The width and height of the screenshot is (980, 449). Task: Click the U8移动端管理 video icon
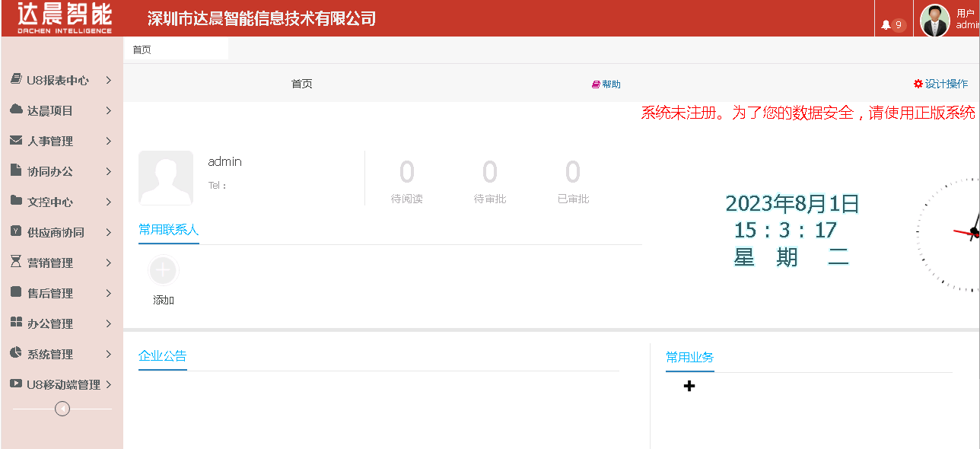[x=16, y=384]
